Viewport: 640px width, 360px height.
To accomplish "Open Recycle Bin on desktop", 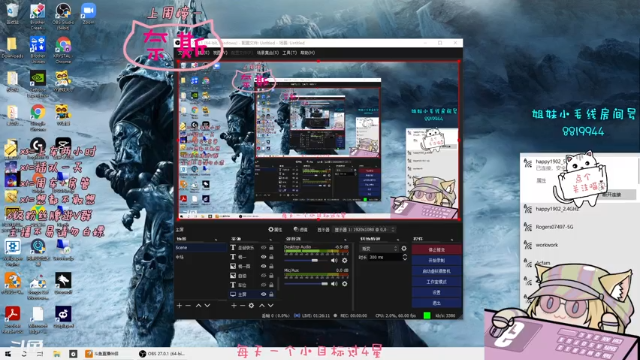I will coord(12,13).
